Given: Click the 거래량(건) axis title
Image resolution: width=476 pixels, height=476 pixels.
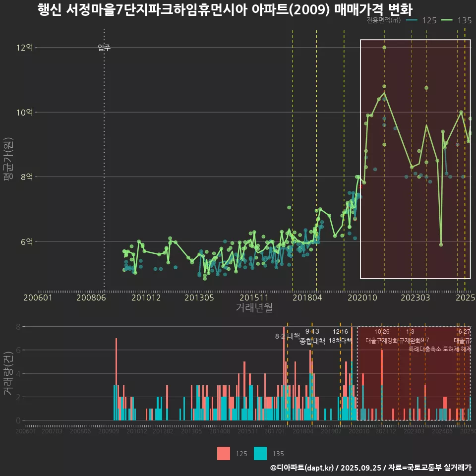Looking at the screenshot, I should (7, 373).
